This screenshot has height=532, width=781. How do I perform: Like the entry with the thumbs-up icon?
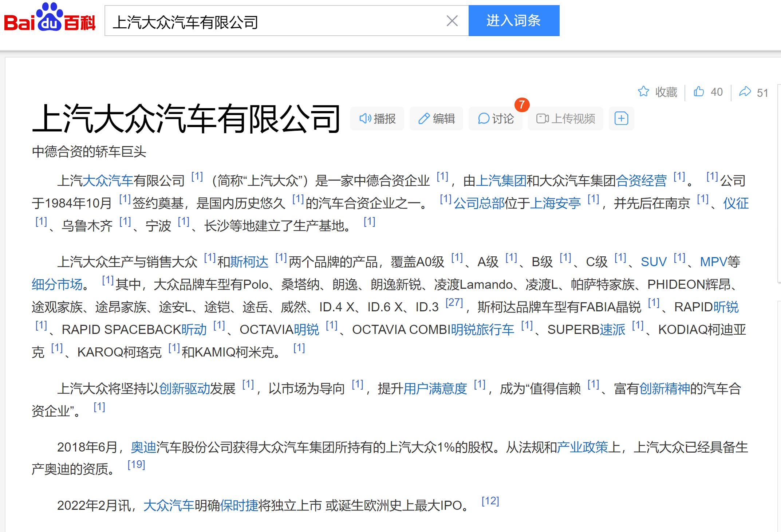(x=699, y=91)
